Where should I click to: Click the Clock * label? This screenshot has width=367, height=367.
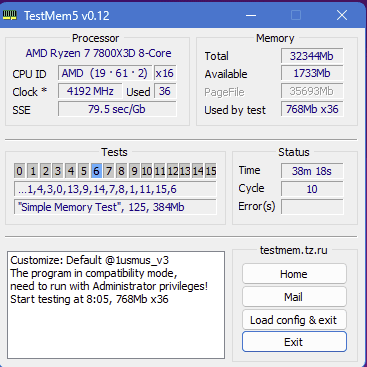pos(30,92)
